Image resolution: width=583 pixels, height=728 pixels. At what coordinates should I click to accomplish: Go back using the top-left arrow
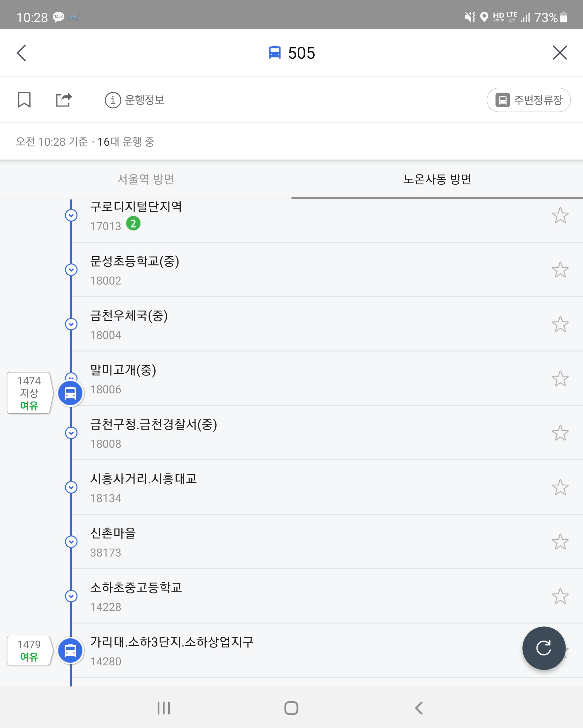[22, 53]
